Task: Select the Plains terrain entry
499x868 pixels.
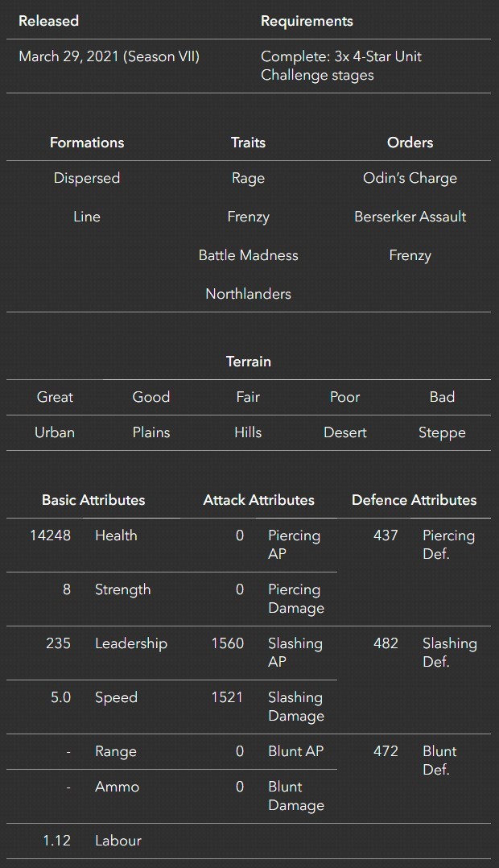Action: (x=151, y=432)
